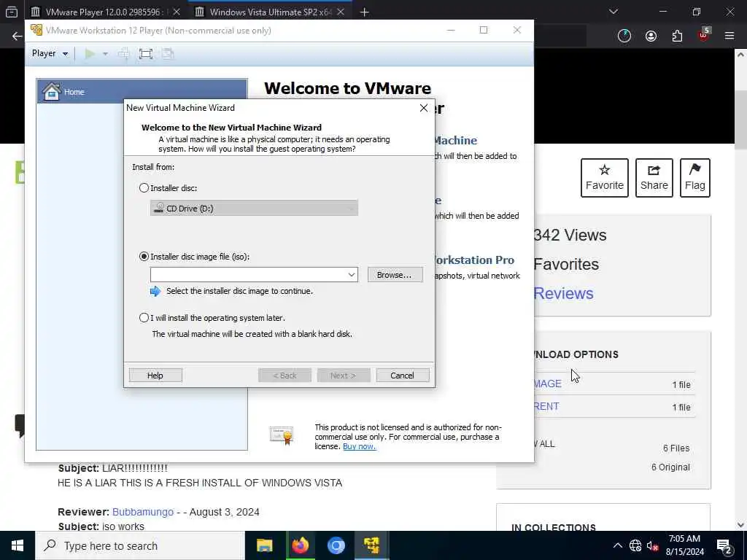Select Installer disc image file (iso) option
This screenshot has height=560, width=747.
pyautogui.click(x=144, y=256)
